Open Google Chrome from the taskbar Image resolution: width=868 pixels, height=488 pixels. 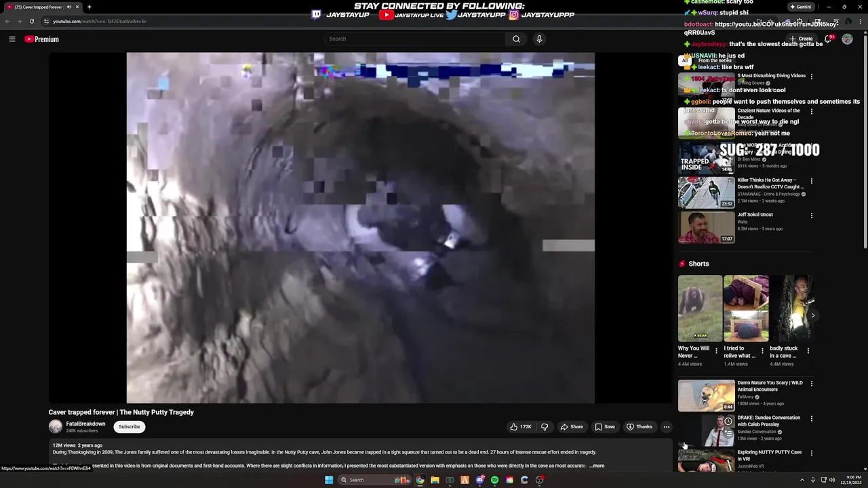coord(420,480)
